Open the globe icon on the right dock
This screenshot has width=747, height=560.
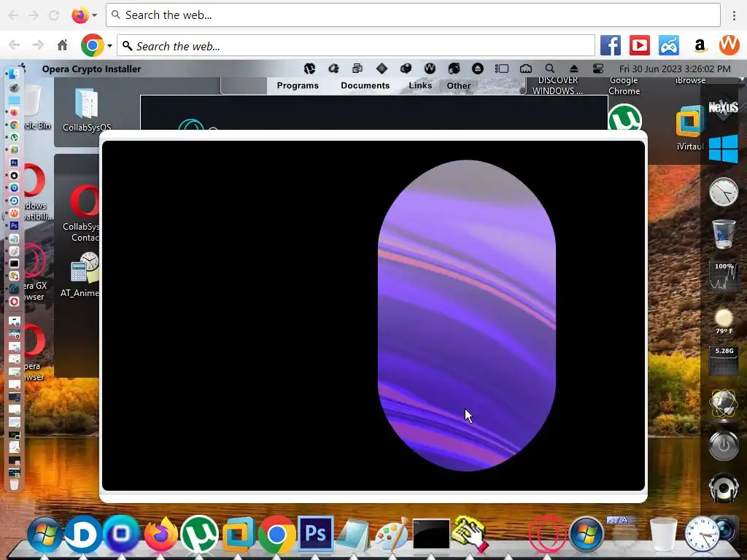coord(723,405)
